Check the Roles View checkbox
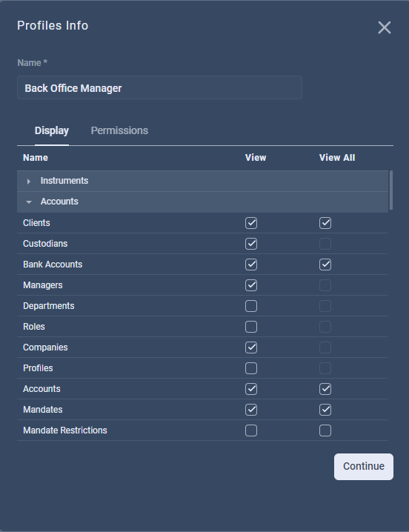Viewport: 409px width, 532px height. (x=251, y=327)
